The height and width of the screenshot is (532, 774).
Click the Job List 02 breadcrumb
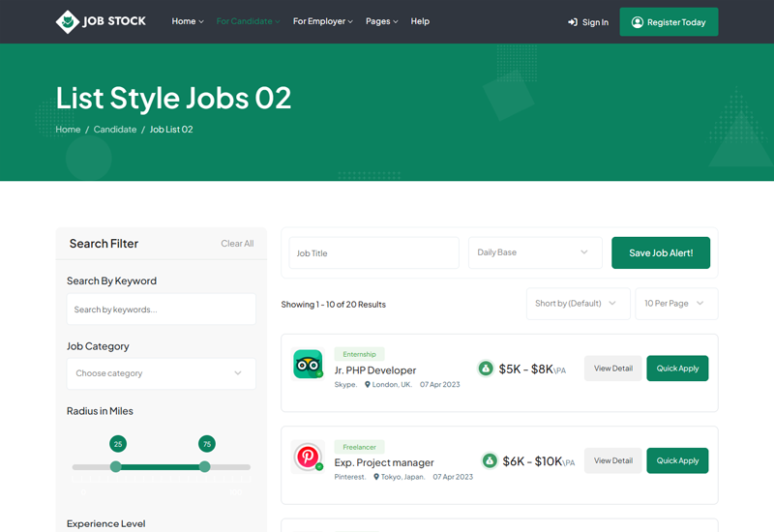tap(171, 130)
